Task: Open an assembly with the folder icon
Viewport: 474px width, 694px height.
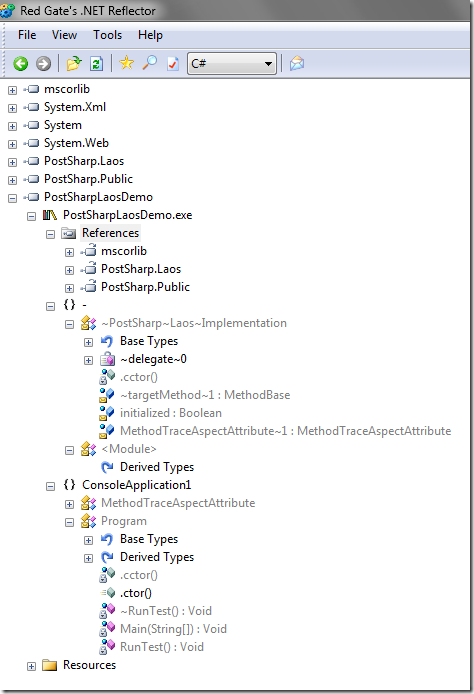Action: click(74, 64)
